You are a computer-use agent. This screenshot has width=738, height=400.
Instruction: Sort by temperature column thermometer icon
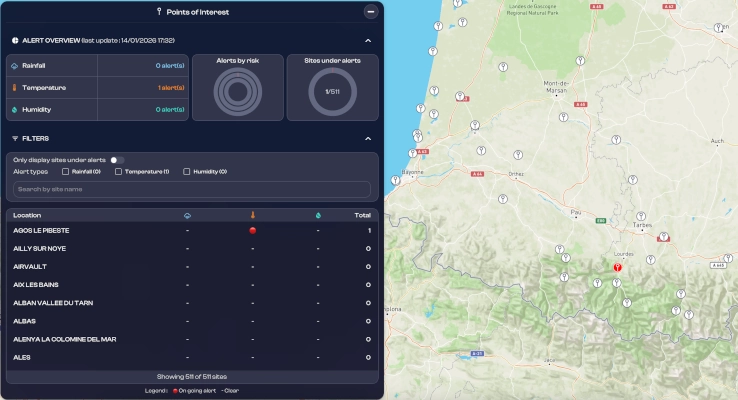[x=253, y=215]
